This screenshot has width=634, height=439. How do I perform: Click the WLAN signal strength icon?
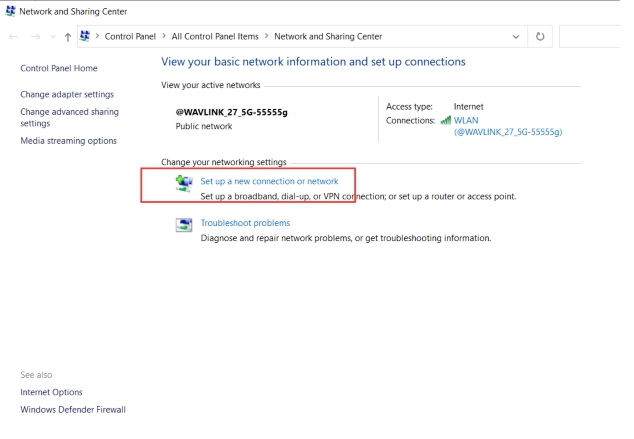coord(445,120)
